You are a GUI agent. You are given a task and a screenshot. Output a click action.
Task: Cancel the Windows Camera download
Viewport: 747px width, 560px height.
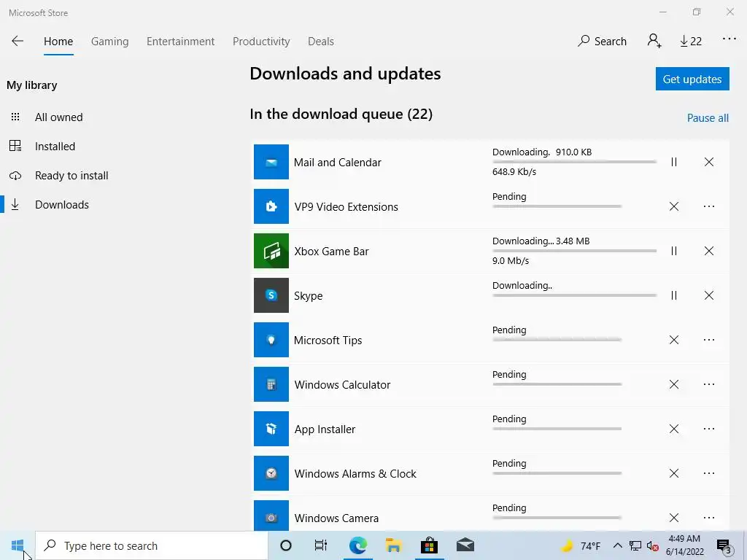[x=673, y=518]
